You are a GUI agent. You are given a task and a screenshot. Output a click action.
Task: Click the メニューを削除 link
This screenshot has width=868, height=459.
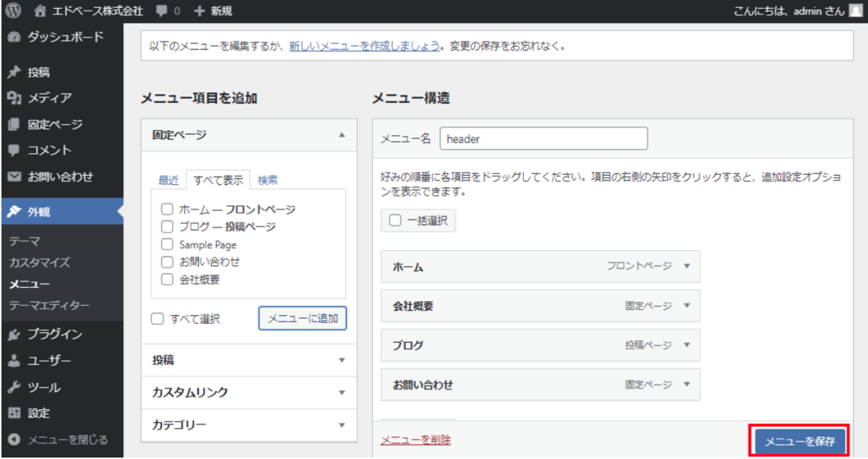(416, 440)
